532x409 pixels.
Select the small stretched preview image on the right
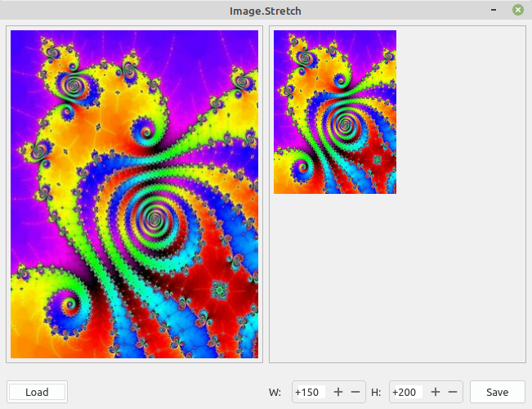[335, 112]
